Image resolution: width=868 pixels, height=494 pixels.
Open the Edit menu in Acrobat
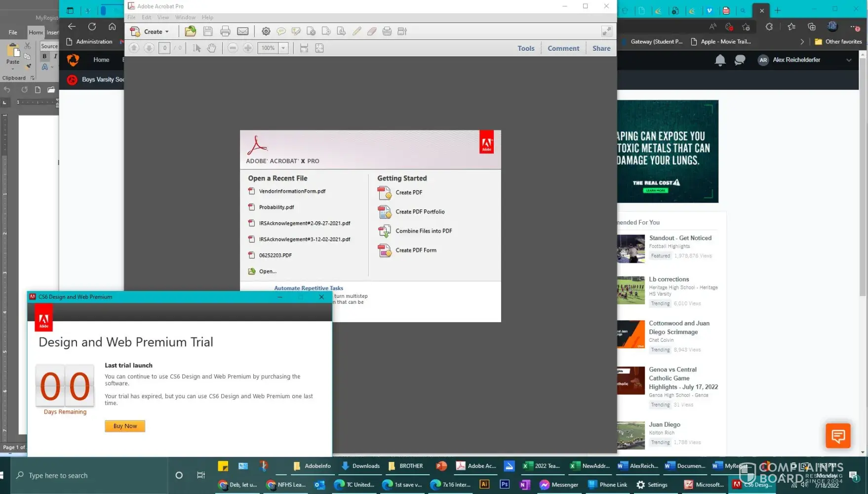[147, 17]
